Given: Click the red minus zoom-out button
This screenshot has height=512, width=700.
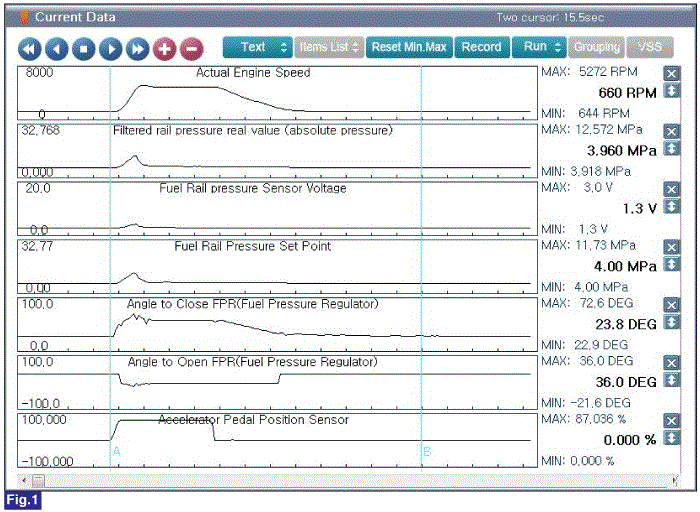Looking at the screenshot, I should click(x=192, y=49).
